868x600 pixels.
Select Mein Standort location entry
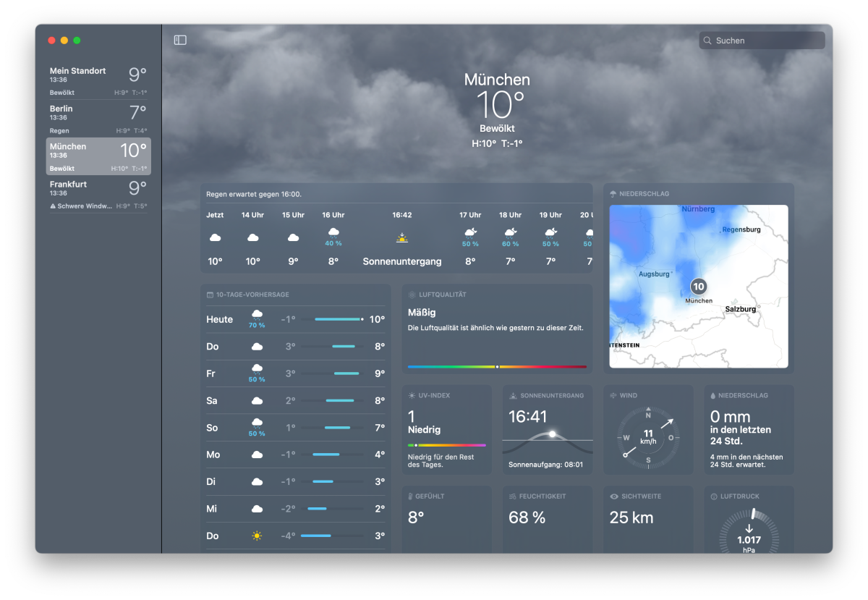point(98,81)
